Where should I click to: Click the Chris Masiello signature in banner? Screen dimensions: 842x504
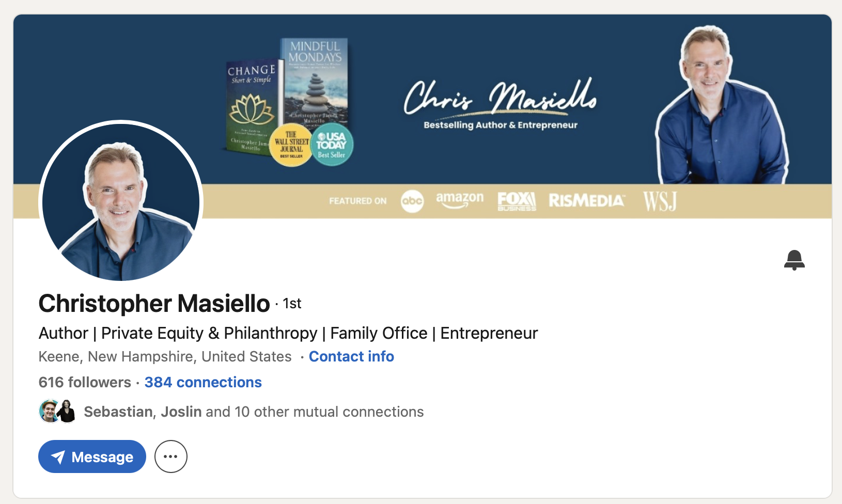pos(500,97)
